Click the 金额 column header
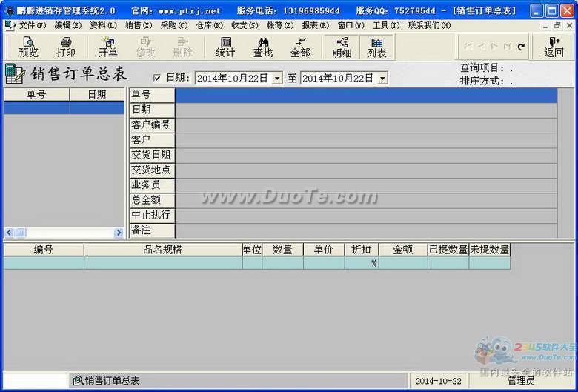The image size is (578, 392). click(403, 250)
